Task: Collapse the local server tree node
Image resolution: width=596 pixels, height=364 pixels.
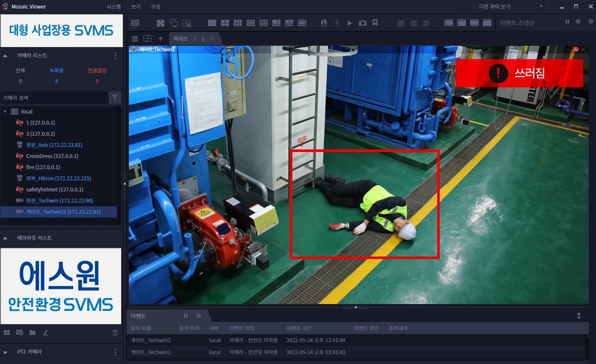Action: (x=5, y=111)
